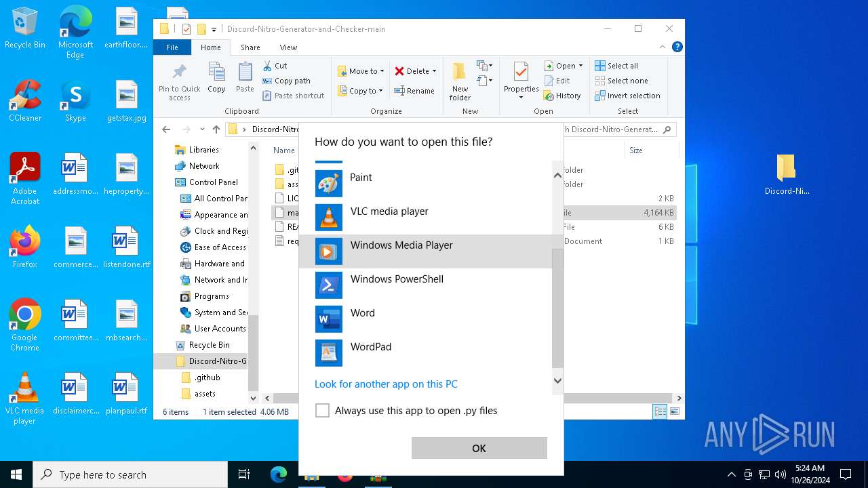
Task: Check Always use this app for .py files
Action: 323,411
